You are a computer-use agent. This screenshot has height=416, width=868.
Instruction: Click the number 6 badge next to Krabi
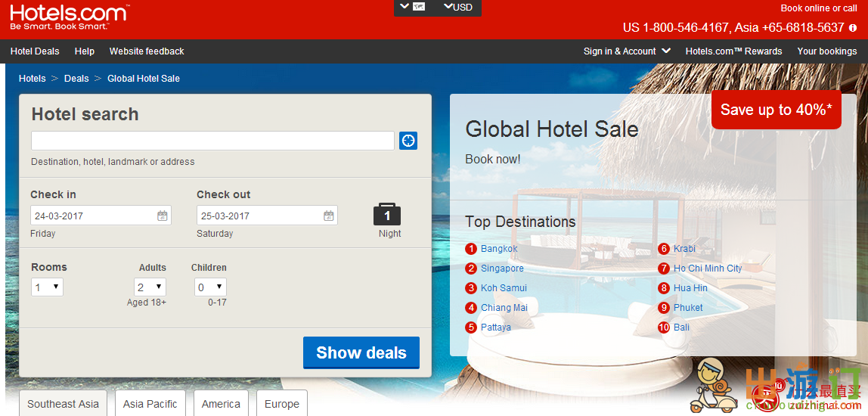click(664, 249)
